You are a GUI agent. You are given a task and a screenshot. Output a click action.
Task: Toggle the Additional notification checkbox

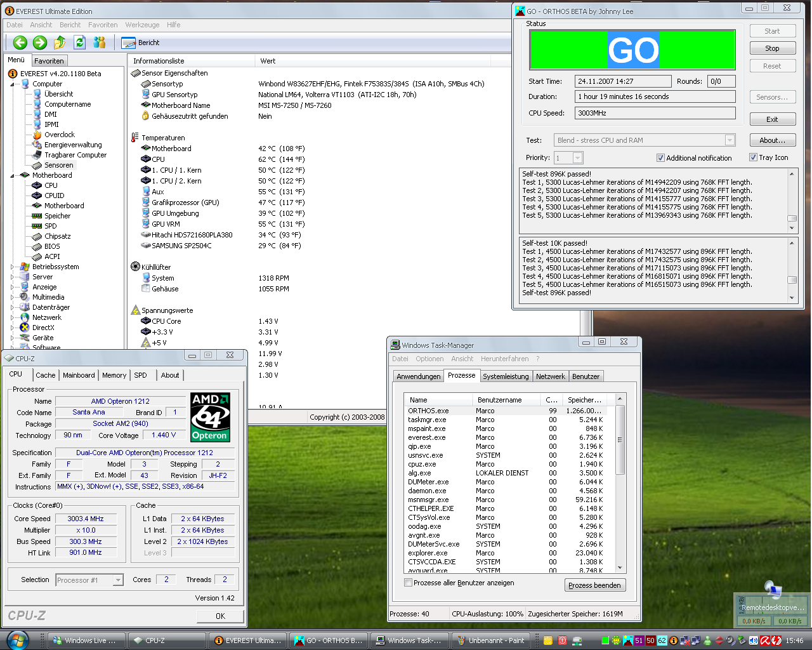(660, 157)
